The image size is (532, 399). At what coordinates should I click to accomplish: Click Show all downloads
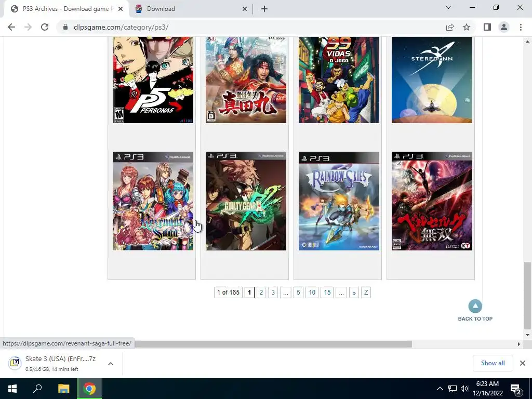(x=493, y=363)
